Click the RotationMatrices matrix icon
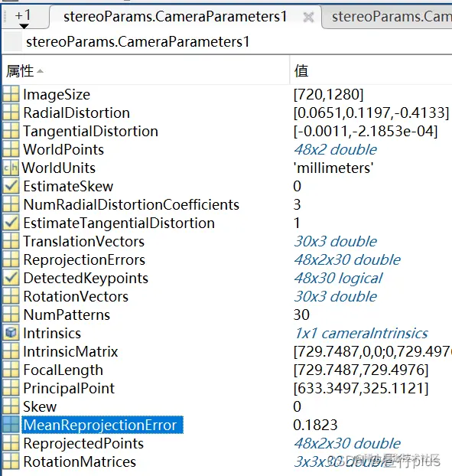Viewport: 452px width, 476px height. click(x=11, y=461)
